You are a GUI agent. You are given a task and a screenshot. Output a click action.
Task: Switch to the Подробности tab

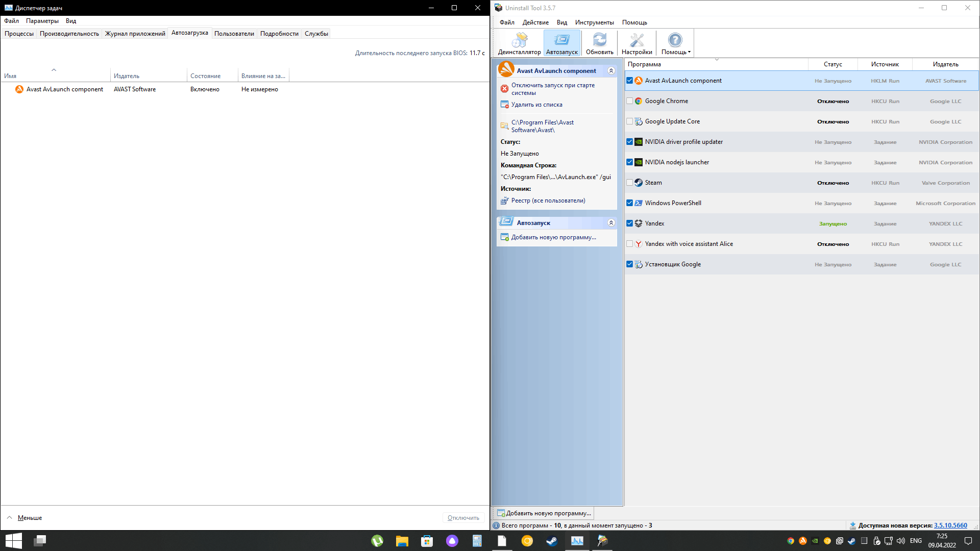[x=279, y=34]
